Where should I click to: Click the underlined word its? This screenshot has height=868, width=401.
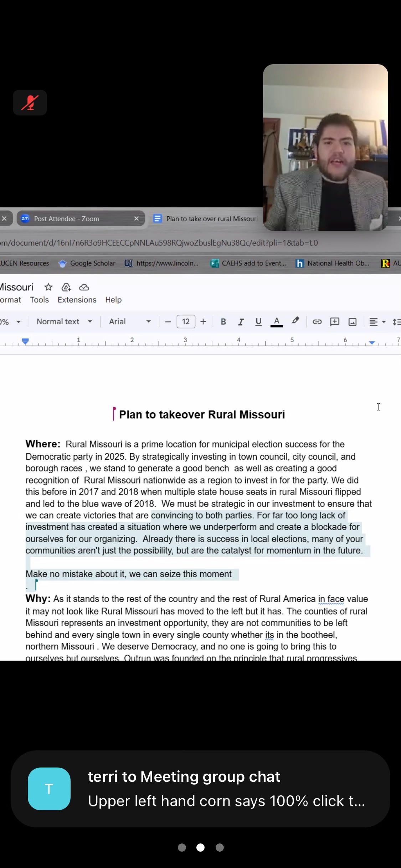269,635
